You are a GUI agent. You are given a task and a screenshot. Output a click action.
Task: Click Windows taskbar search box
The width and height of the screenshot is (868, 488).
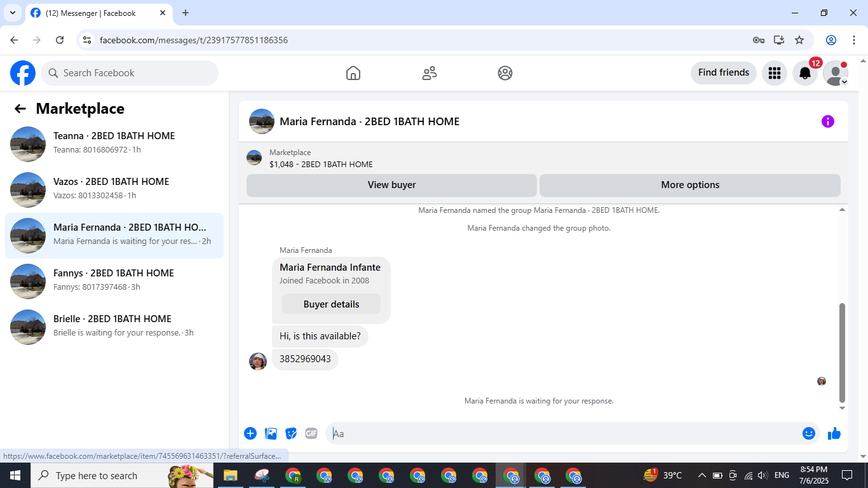(x=122, y=475)
